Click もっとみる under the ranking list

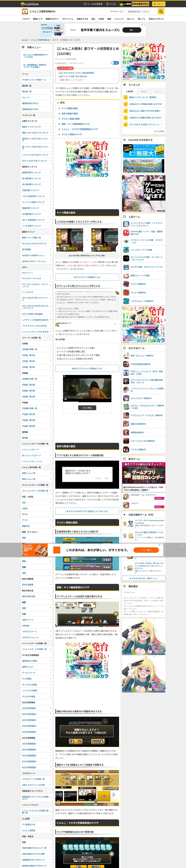[x=159, y=131]
